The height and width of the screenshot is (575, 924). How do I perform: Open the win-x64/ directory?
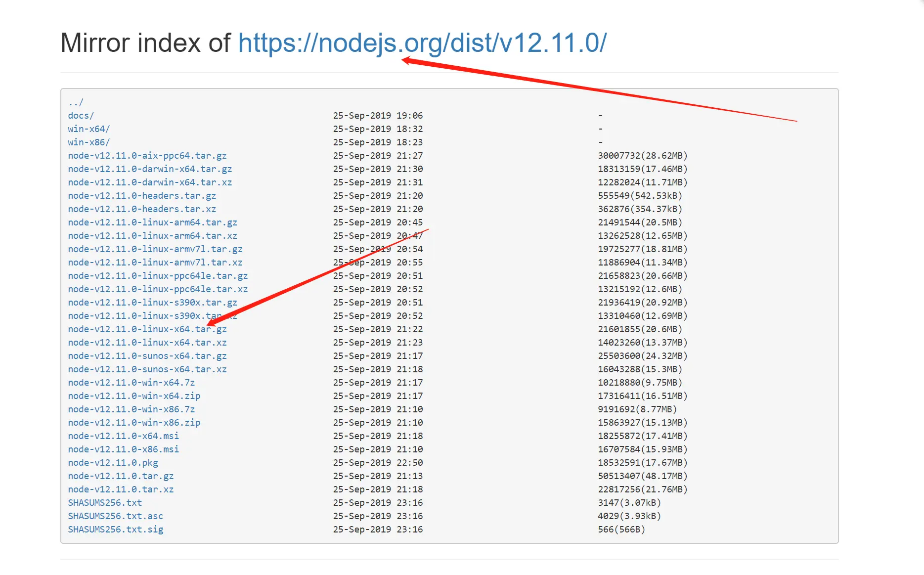click(89, 129)
